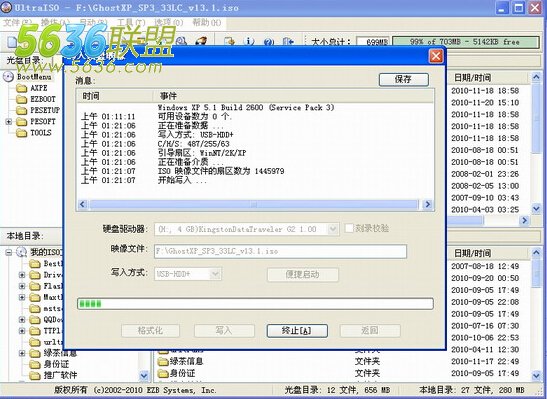The image size is (547, 399).
Task: Click the 时间 column header in message log
Action: point(115,96)
